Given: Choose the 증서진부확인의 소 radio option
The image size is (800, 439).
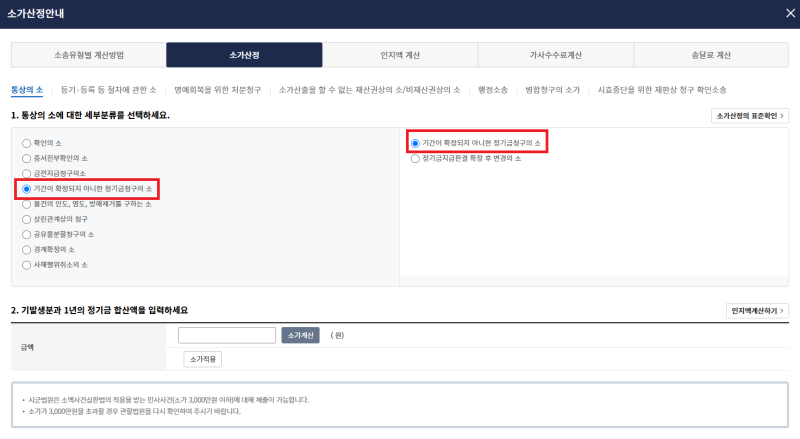Looking at the screenshot, I should [x=27, y=159].
